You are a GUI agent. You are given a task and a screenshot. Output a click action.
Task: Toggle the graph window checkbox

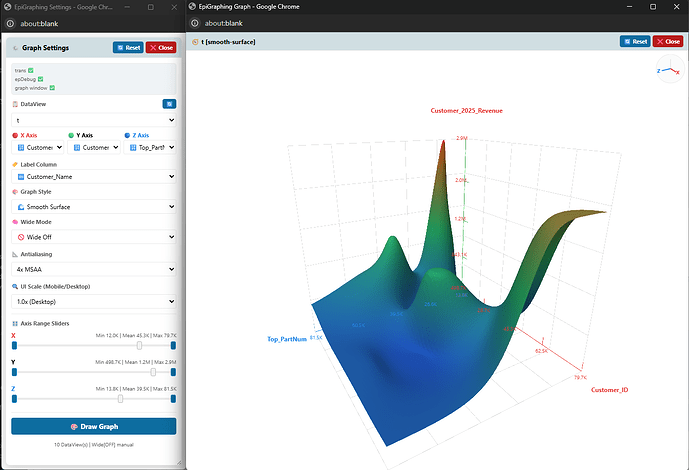[52, 88]
